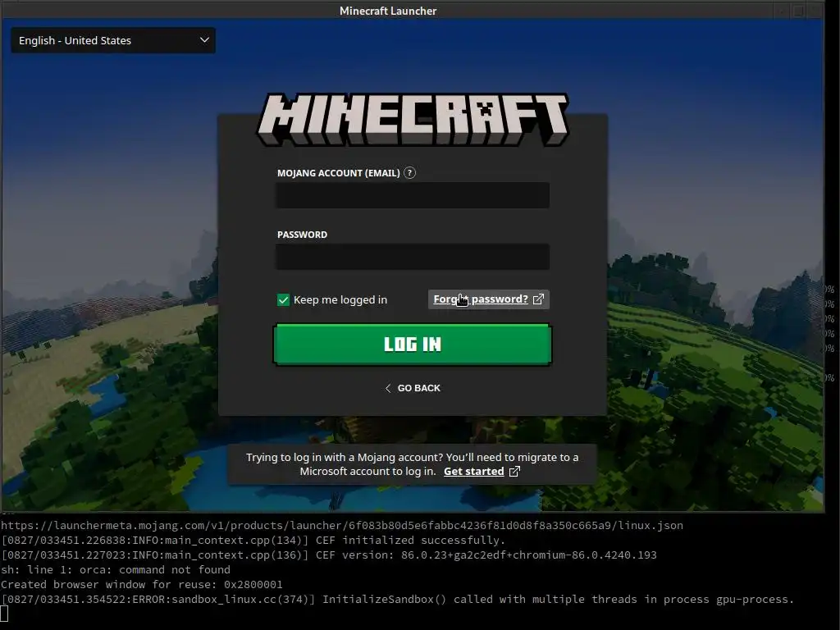Click the Minecraft logo at the top
Image resolution: width=840 pixels, height=630 pixels.
(413, 120)
